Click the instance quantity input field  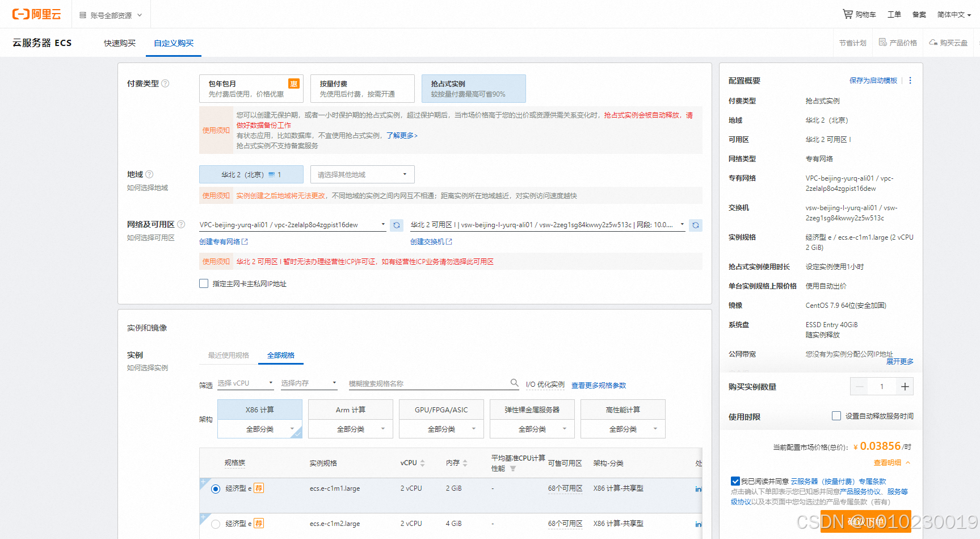pyautogui.click(x=882, y=387)
